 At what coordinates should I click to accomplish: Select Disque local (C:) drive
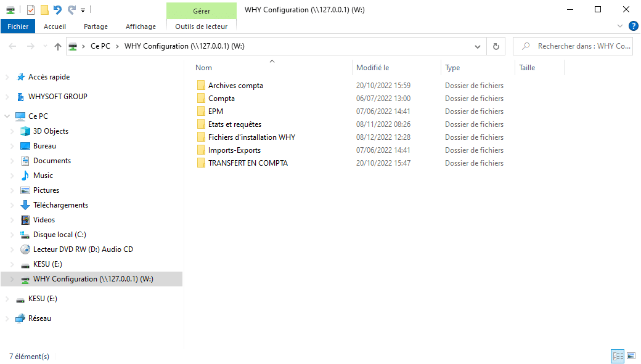click(60, 235)
